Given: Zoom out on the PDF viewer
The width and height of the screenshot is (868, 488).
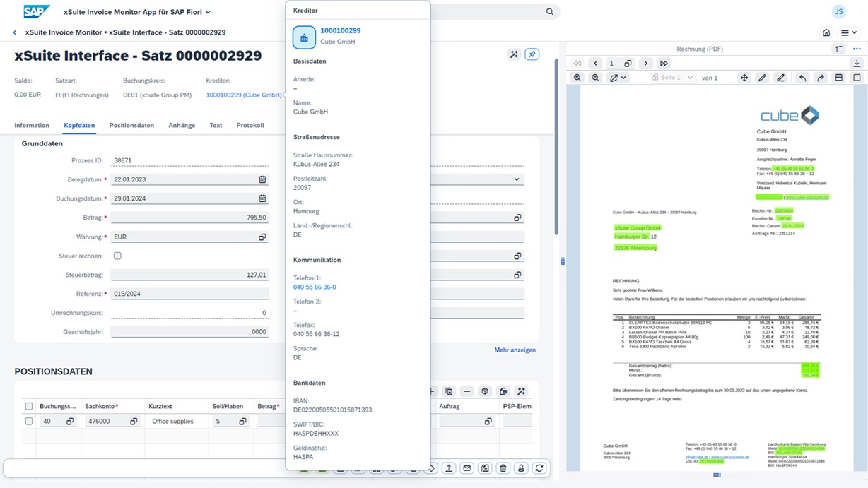Looking at the screenshot, I should [x=595, y=78].
